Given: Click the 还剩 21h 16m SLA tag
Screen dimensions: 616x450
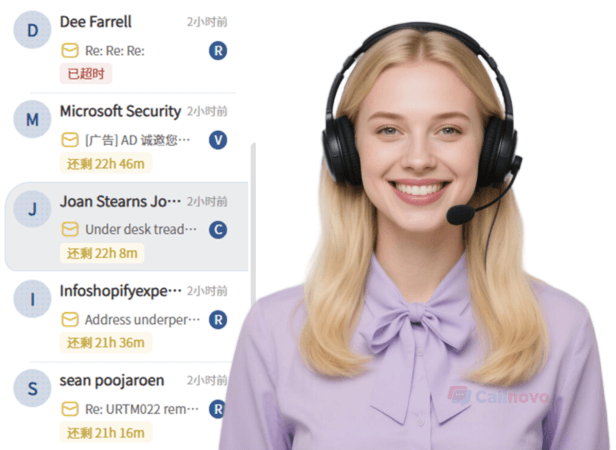Looking at the screenshot, I should click(106, 432).
